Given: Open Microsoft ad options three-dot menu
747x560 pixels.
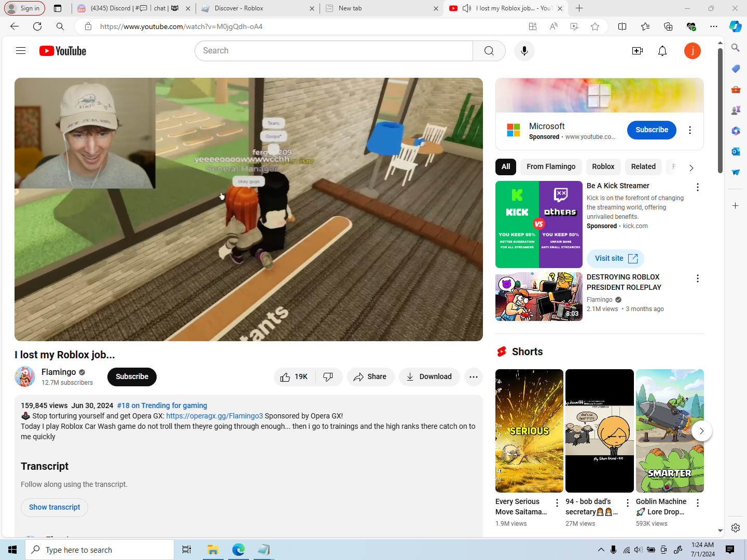Looking at the screenshot, I should pyautogui.click(x=690, y=130).
